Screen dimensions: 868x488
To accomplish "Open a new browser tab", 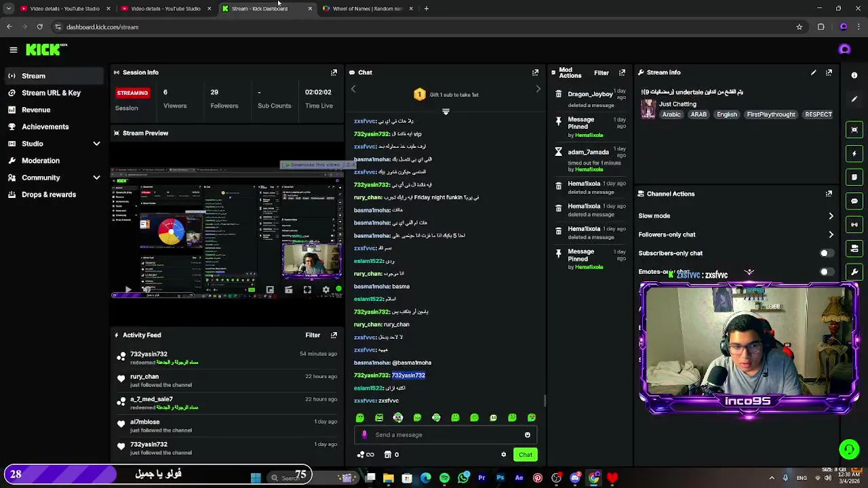I will coord(427,9).
